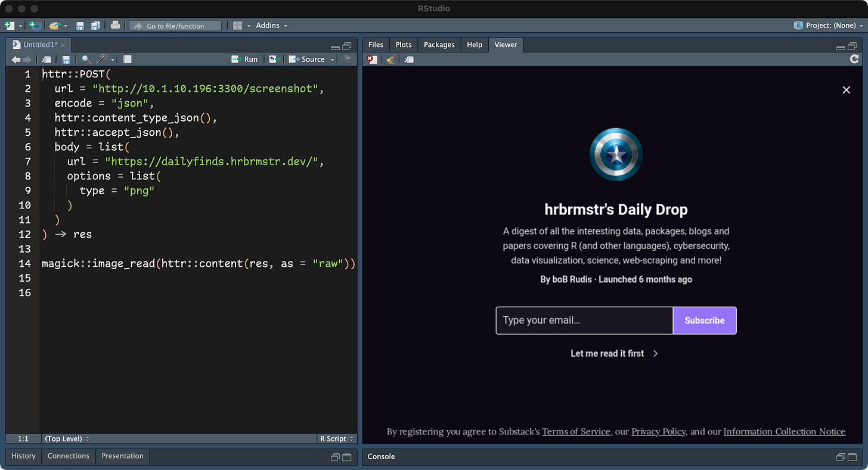Open the R Script file type dropdown
This screenshot has height=470, width=868.
pyautogui.click(x=337, y=439)
